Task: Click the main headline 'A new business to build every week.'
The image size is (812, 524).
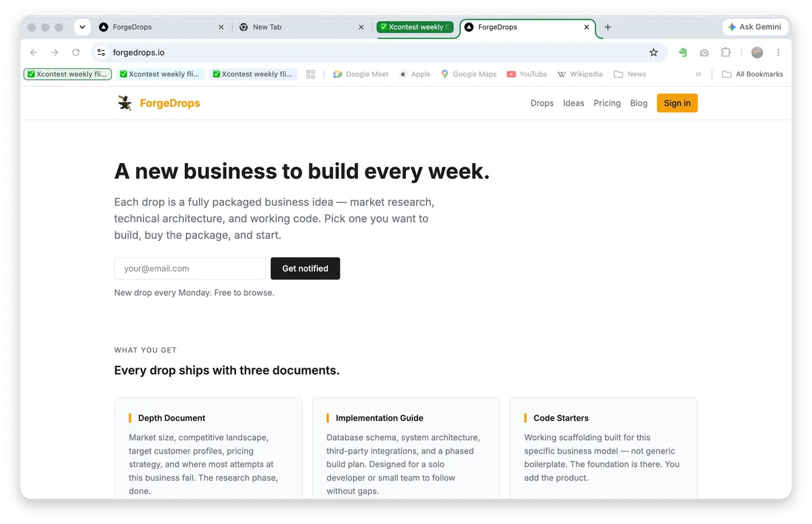Action: [302, 171]
